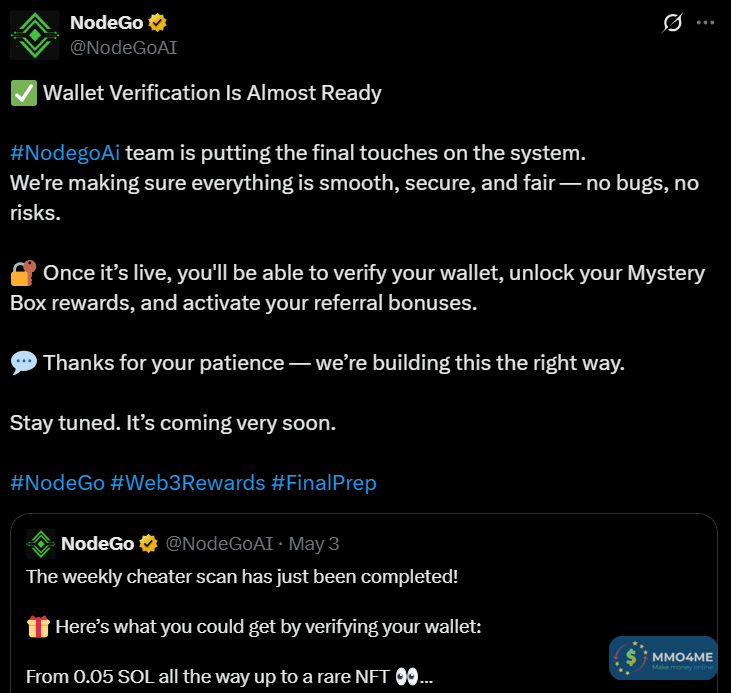This screenshot has width=731, height=693.
Task: Open the #NodeGo hashtag
Action: pyautogui.click(x=57, y=483)
